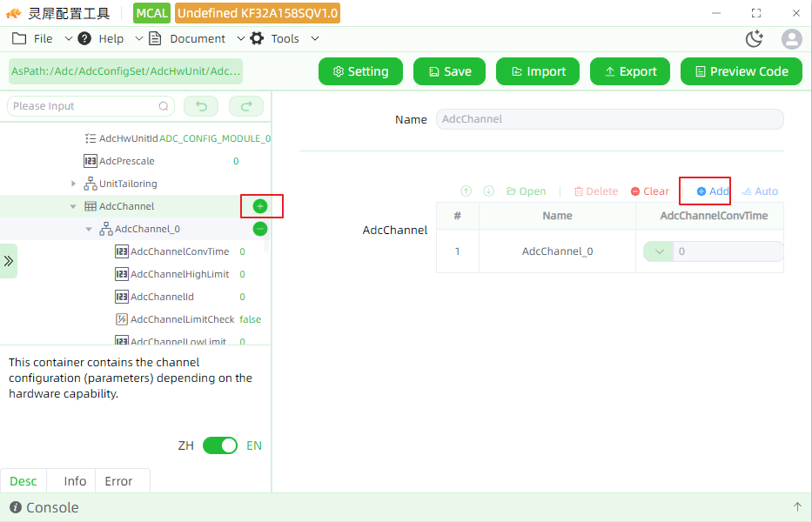Toggle the ZH/EN language switch
The width and height of the screenshot is (812, 522).
tap(220, 445)
